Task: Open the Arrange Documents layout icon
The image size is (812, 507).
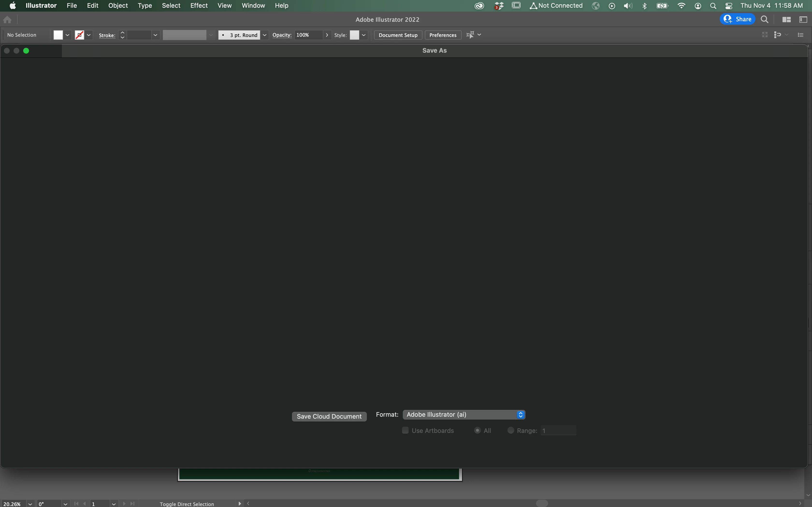Action: tap(786, 20)
